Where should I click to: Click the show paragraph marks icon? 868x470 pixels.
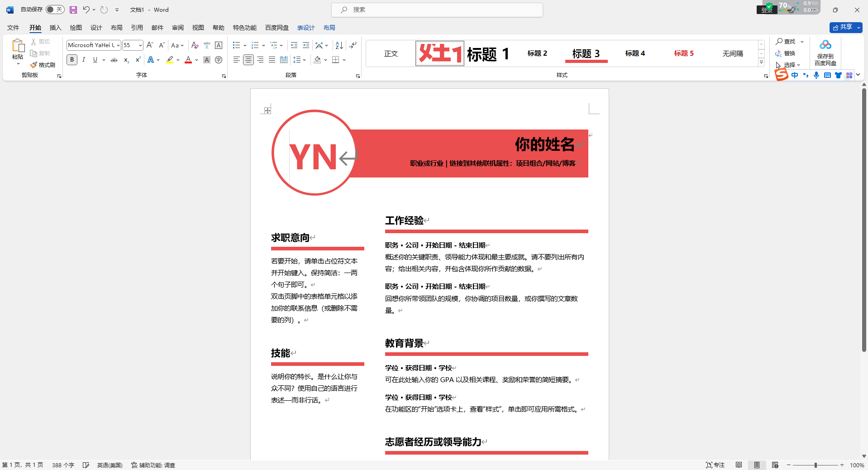click(353, 45)
